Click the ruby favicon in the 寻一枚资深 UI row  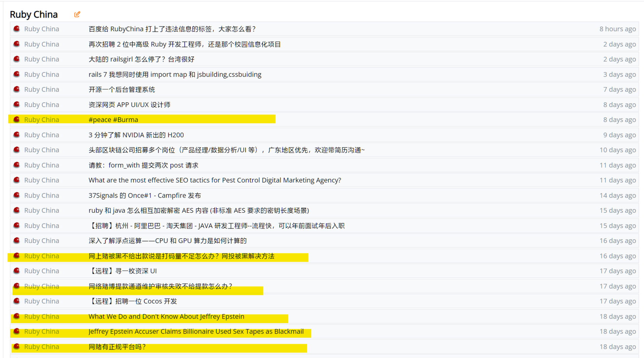[x=16, y=271]
